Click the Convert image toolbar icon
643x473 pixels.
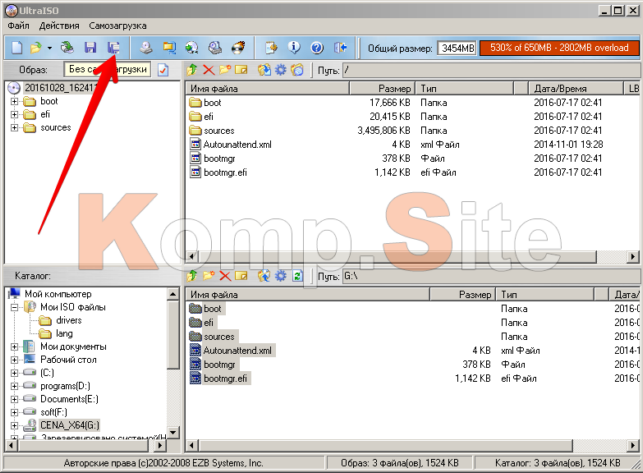click(x=169, y=48)
